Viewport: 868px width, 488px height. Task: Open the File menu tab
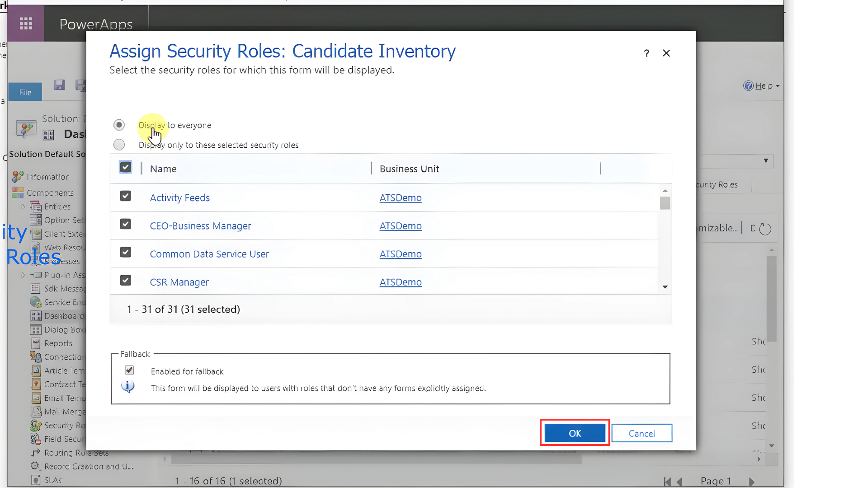(25, 92)
